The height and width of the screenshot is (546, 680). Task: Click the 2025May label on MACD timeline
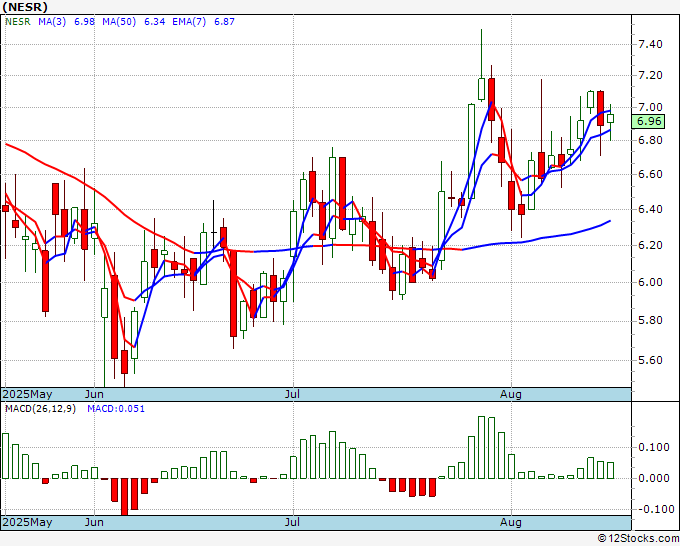27,522
